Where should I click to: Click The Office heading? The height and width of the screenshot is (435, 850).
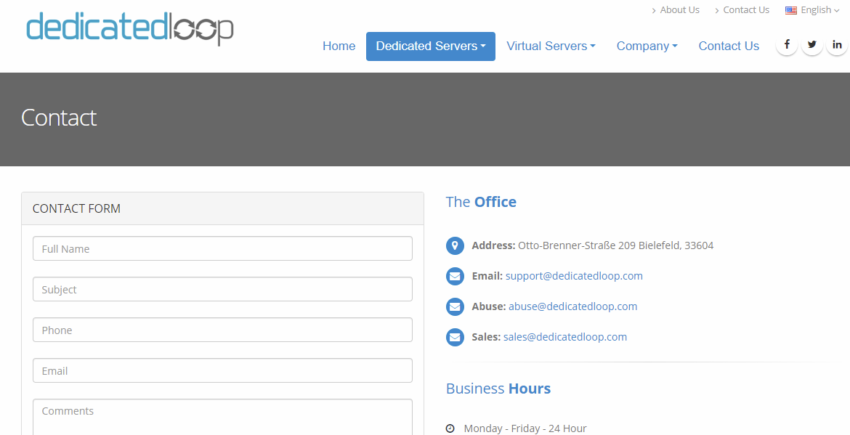481,202
